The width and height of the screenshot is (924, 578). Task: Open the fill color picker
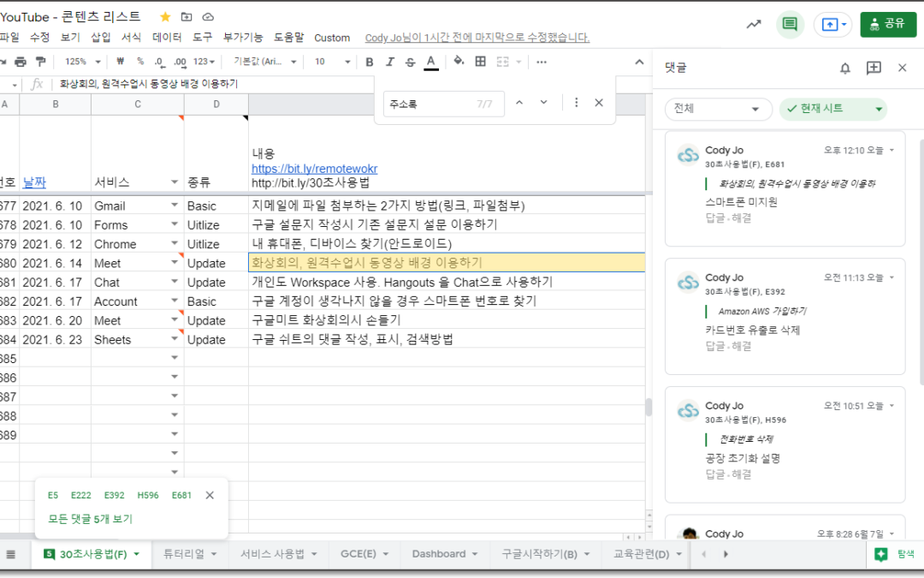click(x=459, y=61)
